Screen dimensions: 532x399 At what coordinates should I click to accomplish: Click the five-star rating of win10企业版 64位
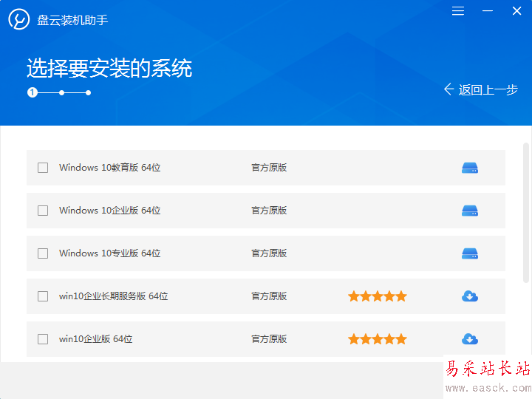(378, 339)
